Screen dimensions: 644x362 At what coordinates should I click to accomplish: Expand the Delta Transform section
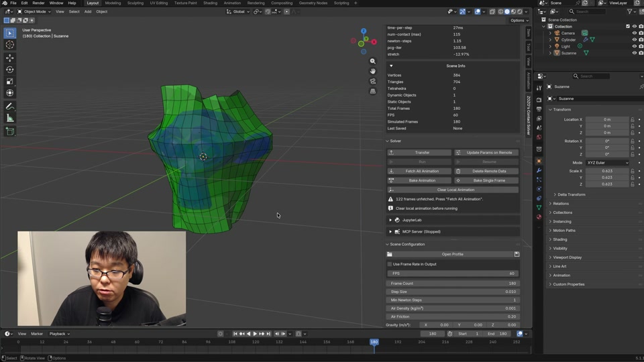coord(555,194)
